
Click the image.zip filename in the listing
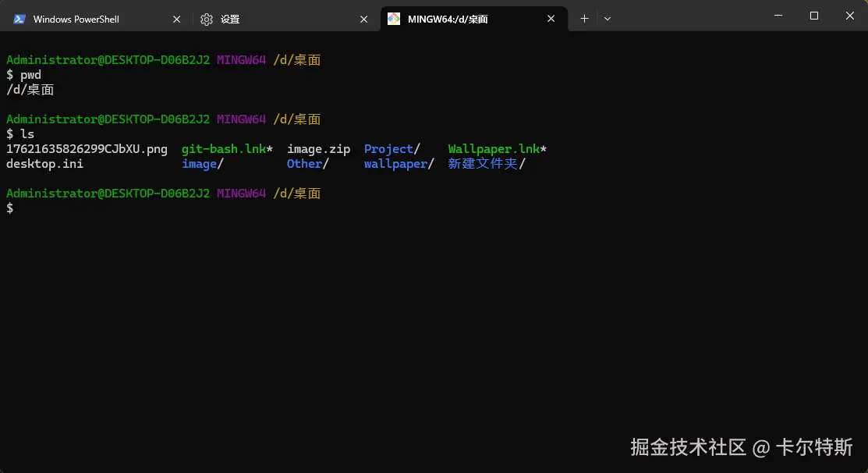click(x=318, y=148)
